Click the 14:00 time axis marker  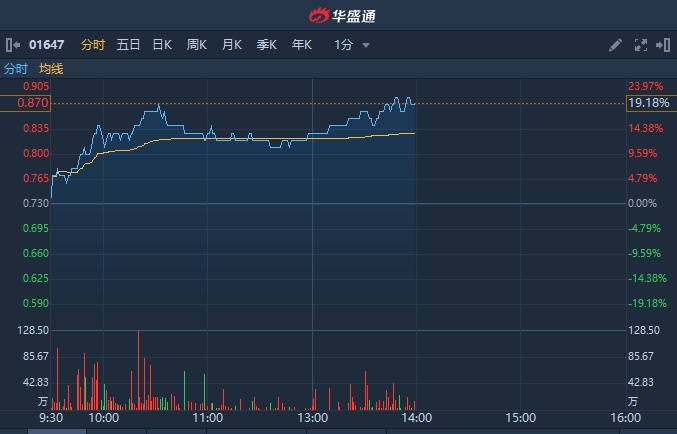coord(416,417)
